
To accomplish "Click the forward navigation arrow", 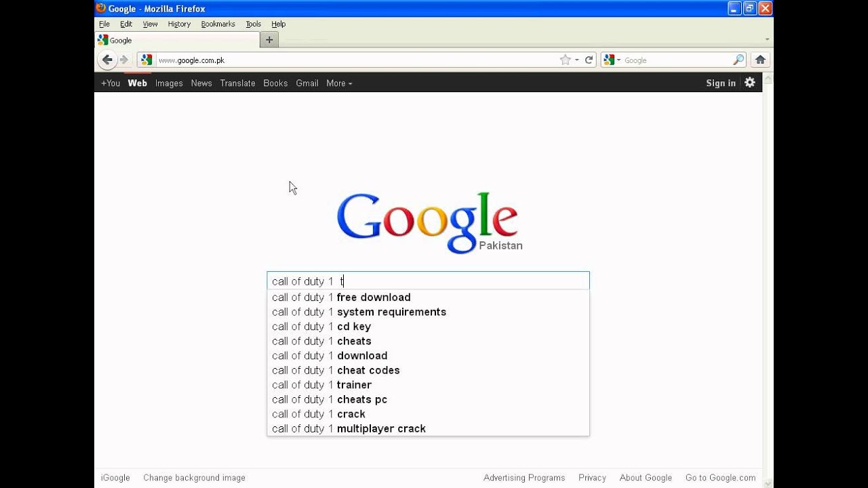I will (x=124, y=60).
